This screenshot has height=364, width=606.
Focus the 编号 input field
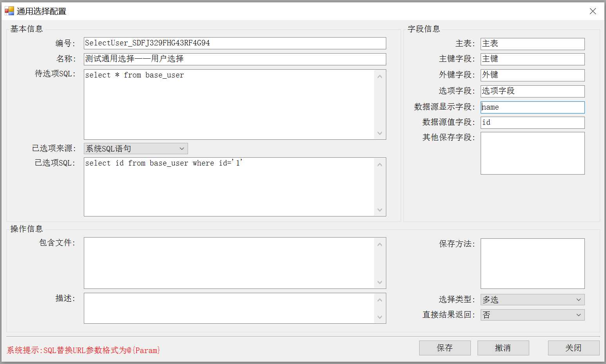[x=235, y=43]
